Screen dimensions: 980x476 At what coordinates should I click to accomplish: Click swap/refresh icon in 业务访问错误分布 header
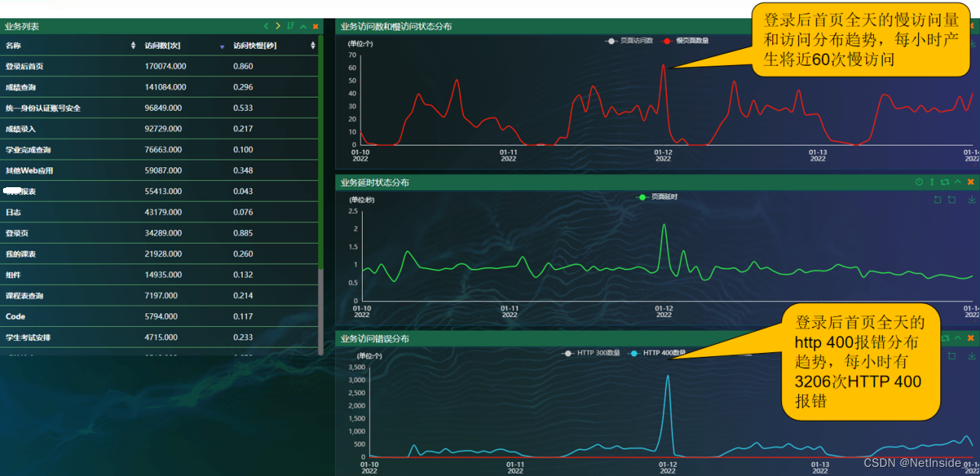click(946, 338)
